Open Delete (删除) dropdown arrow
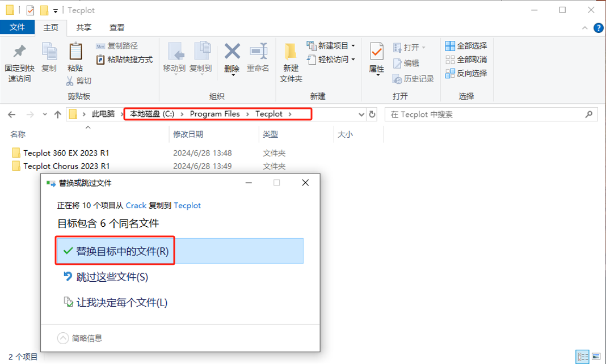606x364 pixels. 233,75
